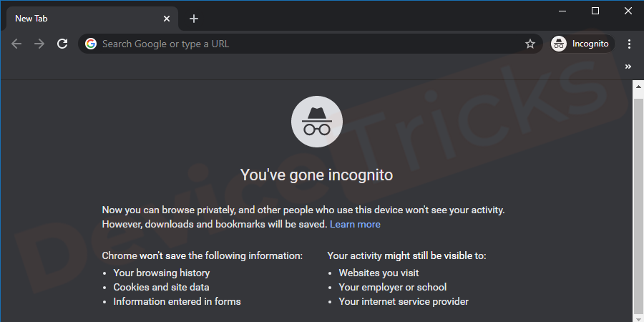Viewport: 644px width, 322px height.
Task: Expand the bookmarks overflow chevron
Action: pos(628,67)
